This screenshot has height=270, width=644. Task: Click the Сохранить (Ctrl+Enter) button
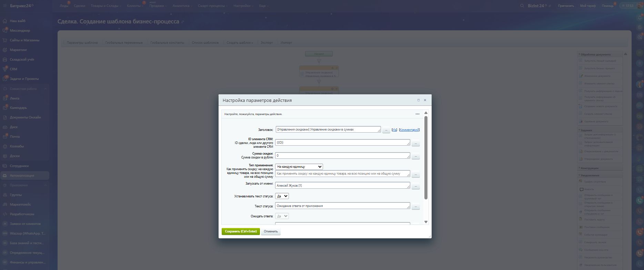tap(241, 231)
